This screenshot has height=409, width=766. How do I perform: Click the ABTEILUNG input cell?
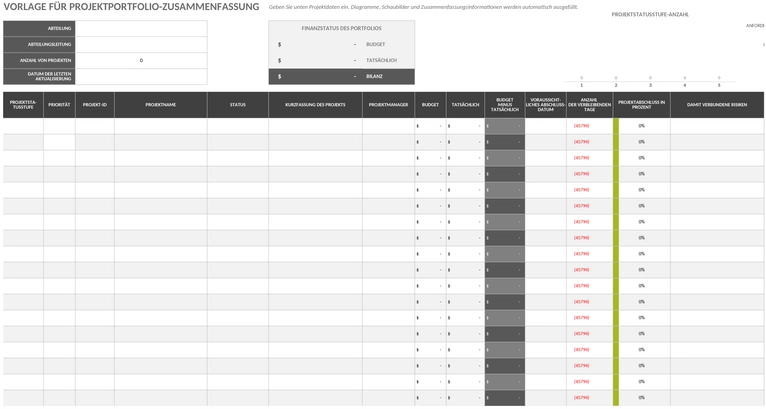pos(141,28)
